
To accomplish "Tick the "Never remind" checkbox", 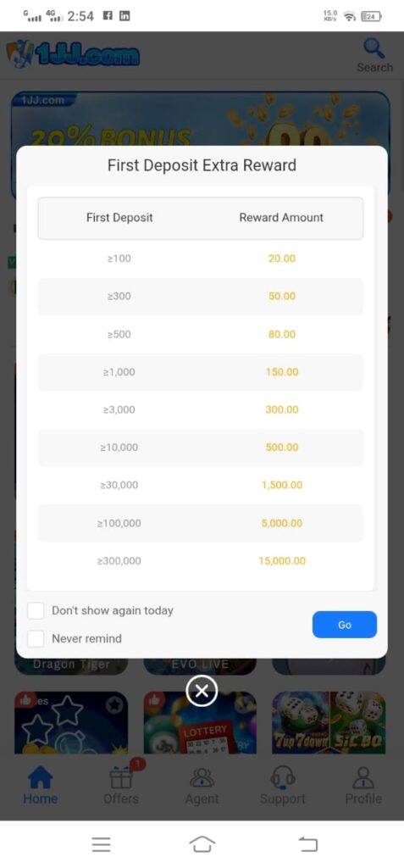I will [x=36, y=638].
